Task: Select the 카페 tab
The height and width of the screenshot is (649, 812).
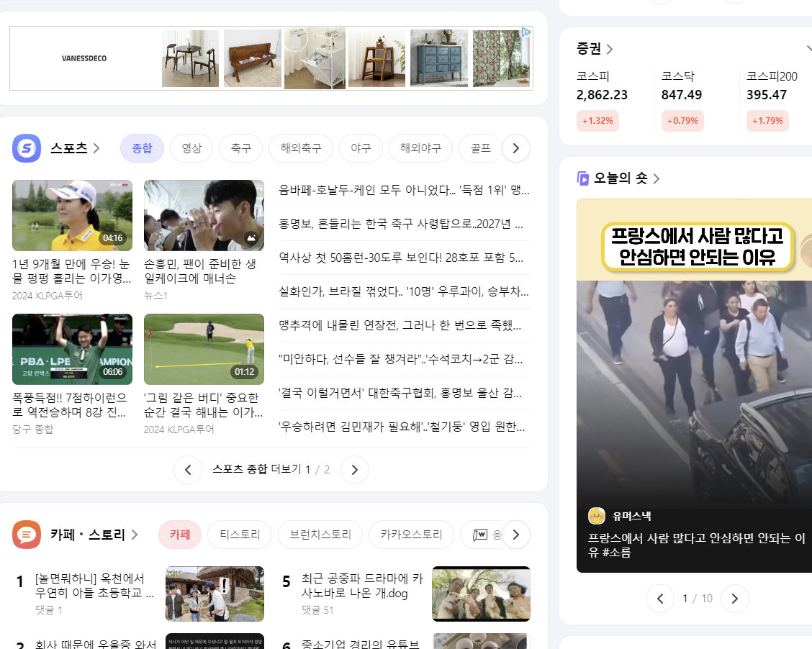Action: pos(180,535)
